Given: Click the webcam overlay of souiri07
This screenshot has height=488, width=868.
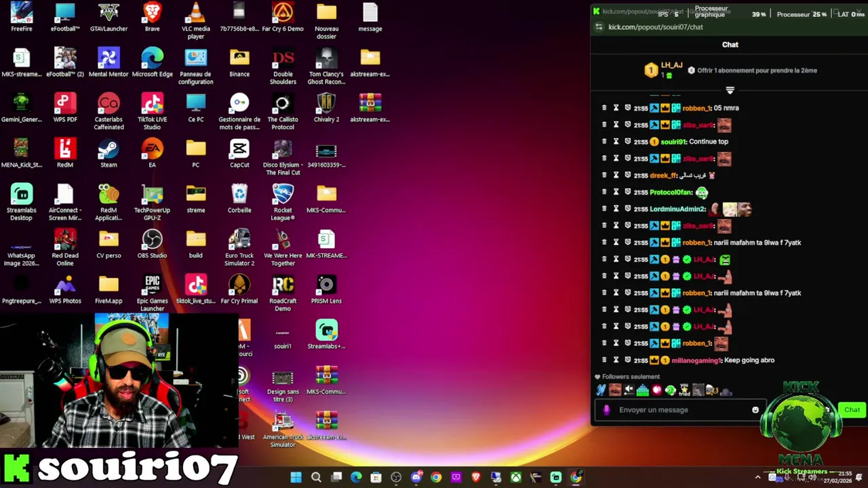Looking at the screenshot, I should pos(119,381).
